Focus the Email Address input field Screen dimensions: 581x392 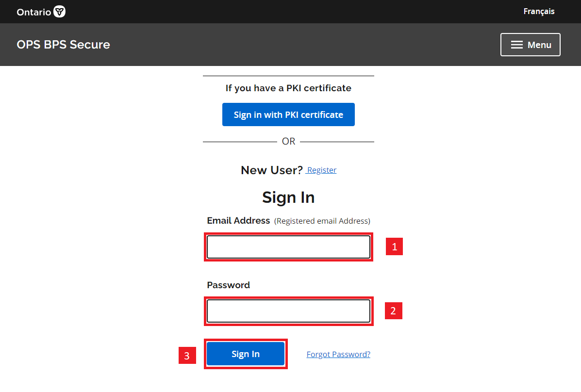click(288, 247)
